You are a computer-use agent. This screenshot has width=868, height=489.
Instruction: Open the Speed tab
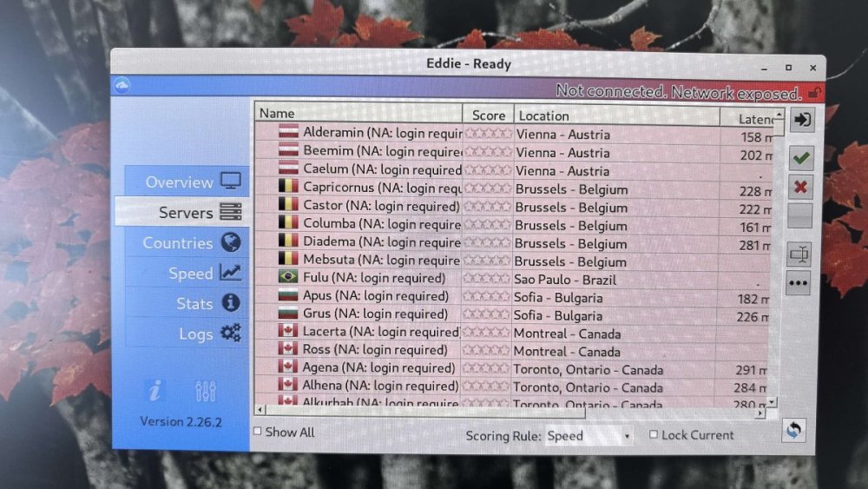pyautogui.click(x=187, y=273)
